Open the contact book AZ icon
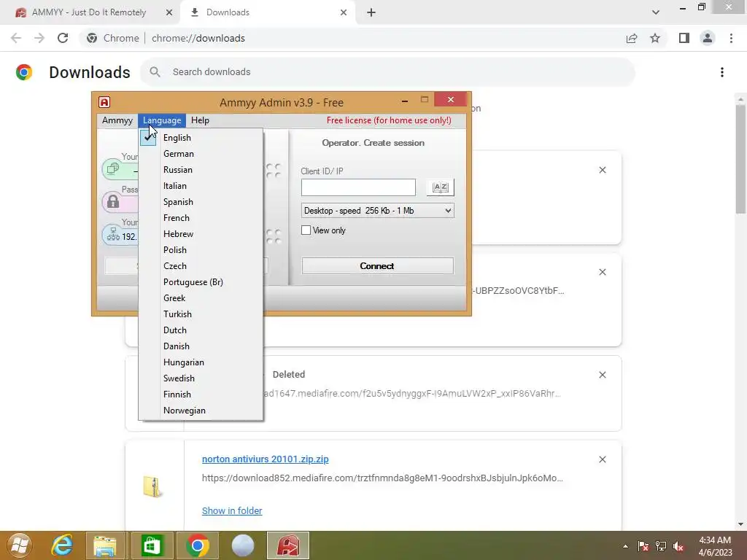 pos(440,187)
